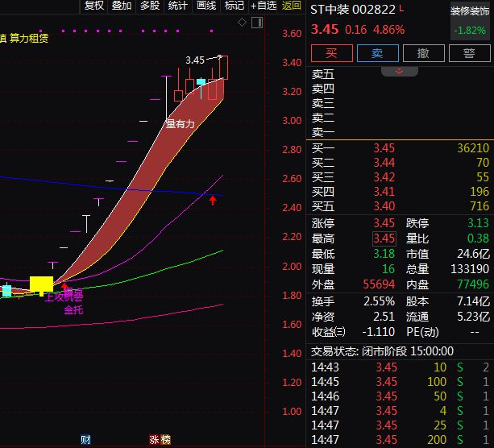Activate the 画线 drawing tool
Viewport: 494px width, 448px height.
coord(206,6)
